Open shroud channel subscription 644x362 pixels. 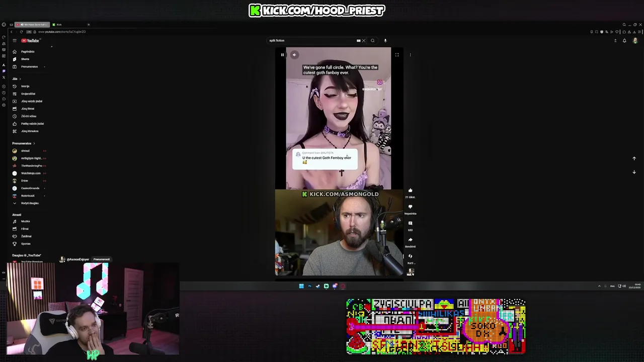(25, 151)
